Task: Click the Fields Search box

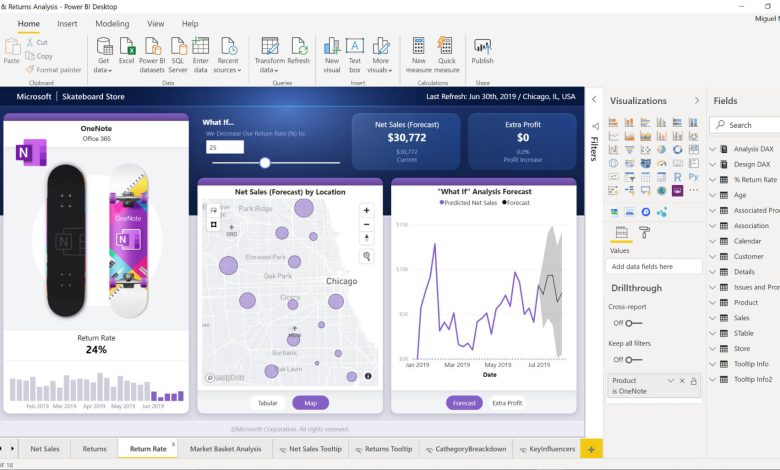Action: pyautogui.click(x=745, y=125)
